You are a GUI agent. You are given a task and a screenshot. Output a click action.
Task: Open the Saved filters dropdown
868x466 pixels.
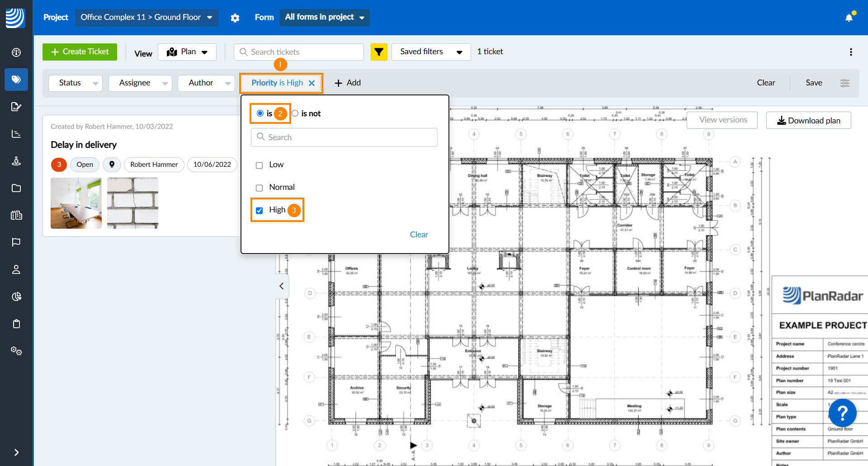pyautogui.click(x=430, y=52)
